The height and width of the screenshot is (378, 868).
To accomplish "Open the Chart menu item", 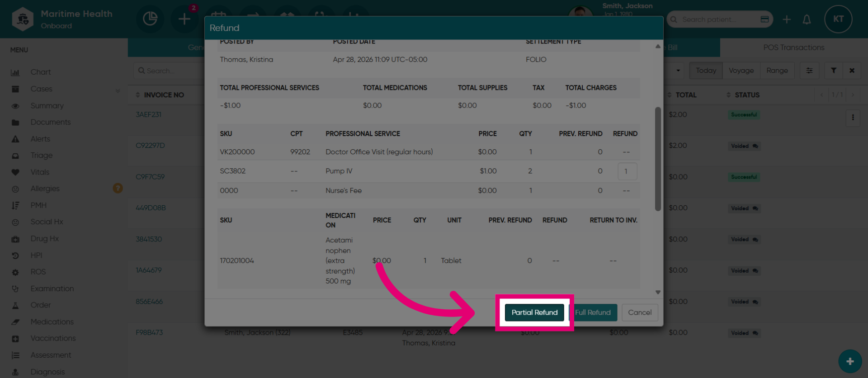I will [41, 72].
